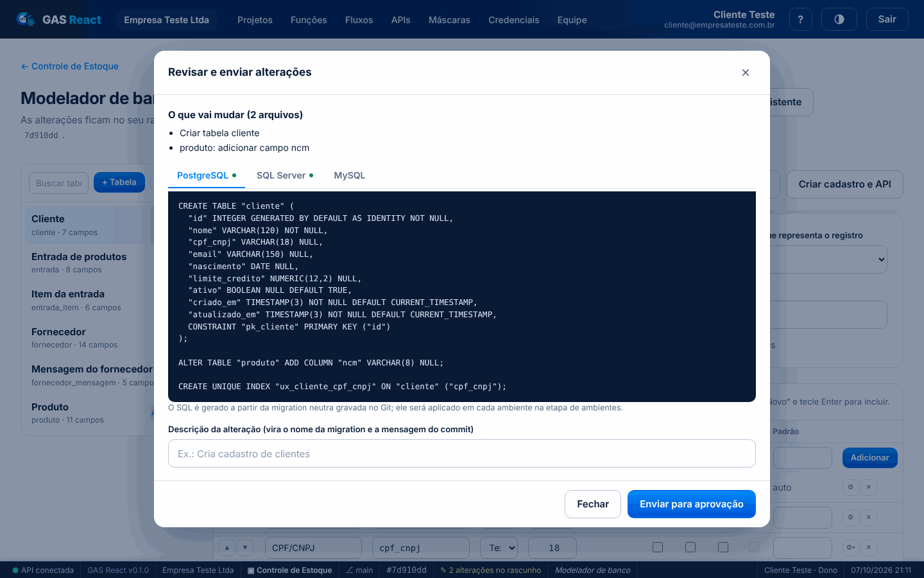
Task: Switch to the MySQL tab
Action: (350, 175)
